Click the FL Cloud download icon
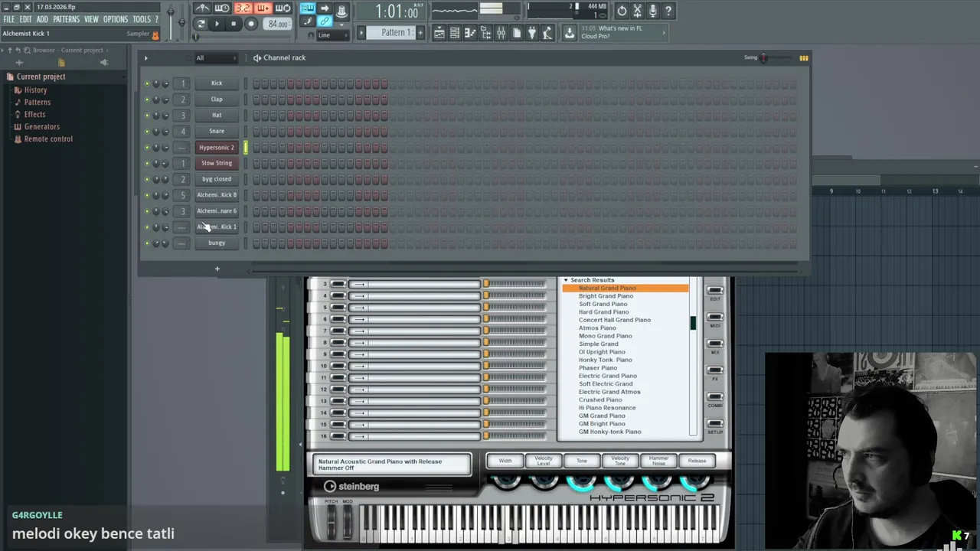Image resolution: width=980 pixels, height=551 pixels. click(570, 33)
